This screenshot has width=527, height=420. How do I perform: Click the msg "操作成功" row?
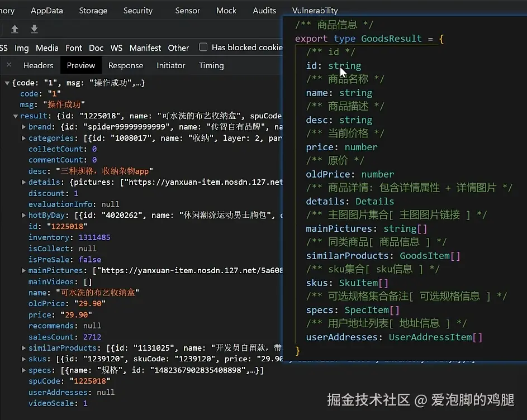click(x=53, y=104)
